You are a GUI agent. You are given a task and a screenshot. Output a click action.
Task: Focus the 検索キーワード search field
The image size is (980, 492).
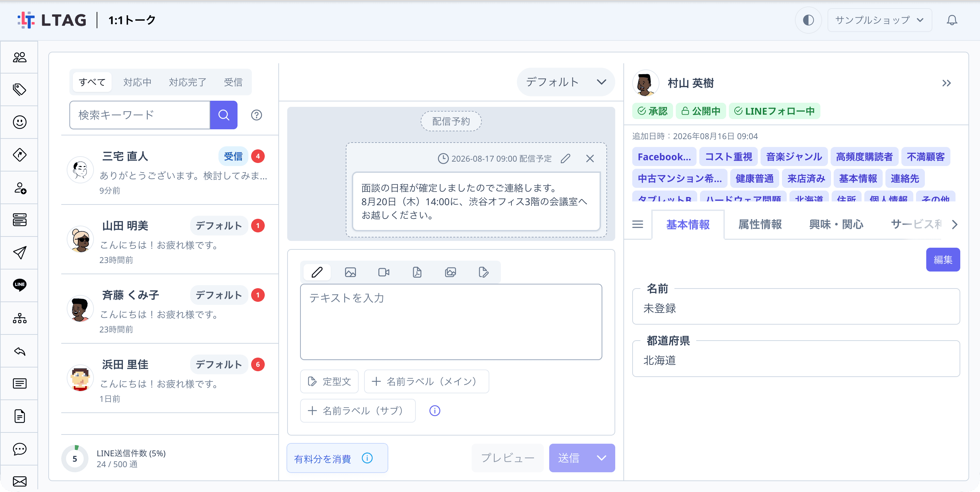pos(140,115)
